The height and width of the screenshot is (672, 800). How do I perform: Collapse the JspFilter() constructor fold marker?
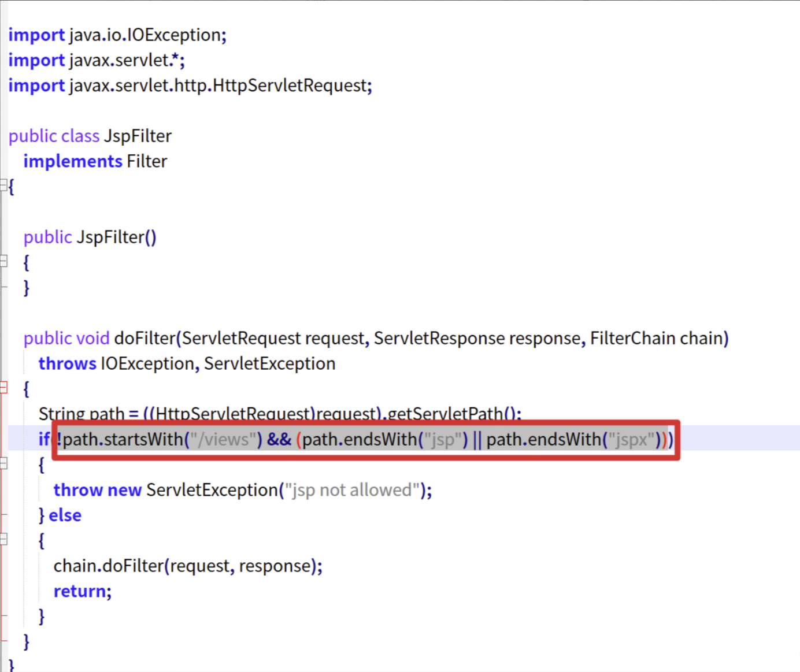3,261
